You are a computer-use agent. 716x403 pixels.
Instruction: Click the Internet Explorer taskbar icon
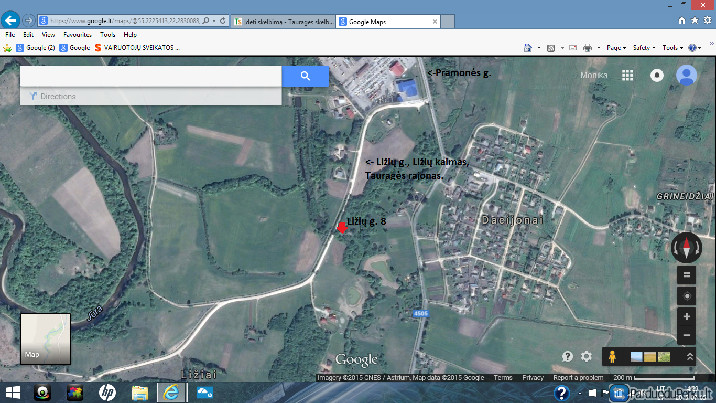172,393
